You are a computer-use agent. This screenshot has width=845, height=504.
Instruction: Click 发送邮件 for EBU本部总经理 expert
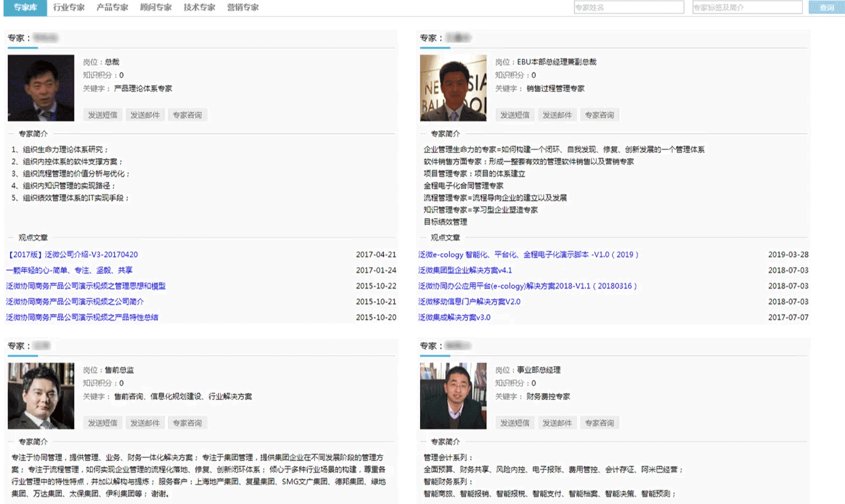(557, 115)
